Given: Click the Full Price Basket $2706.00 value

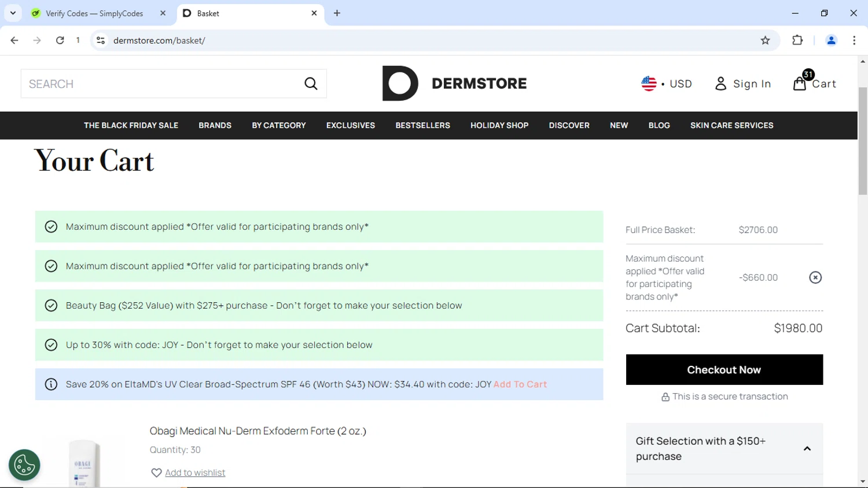Looking at the screenshot, I should click(x=758, y=230).
